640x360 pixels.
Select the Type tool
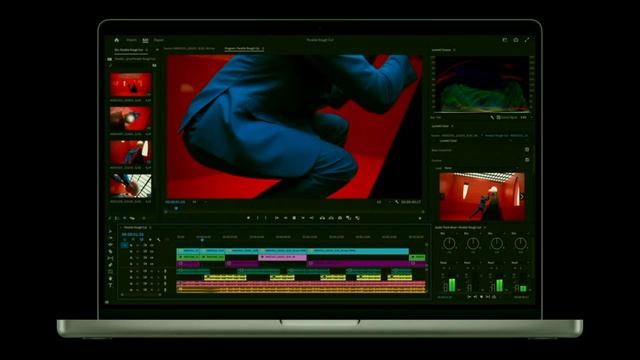pos(110,285)
